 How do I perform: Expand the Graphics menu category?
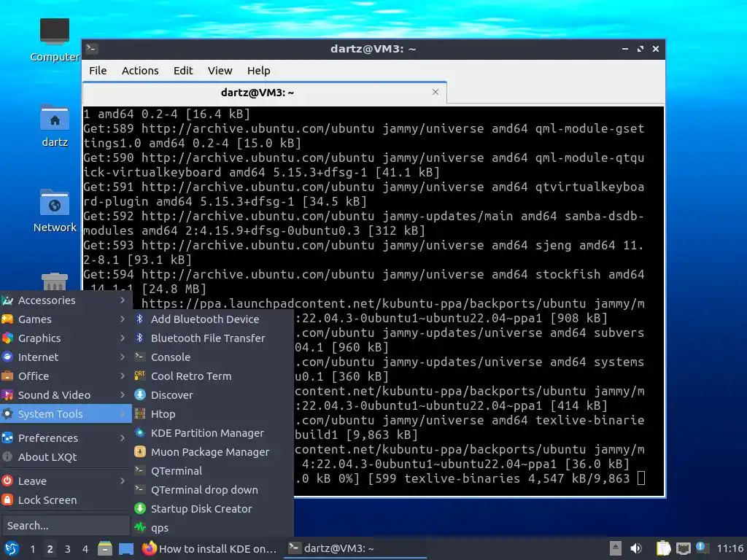click(x=65, y=338)
